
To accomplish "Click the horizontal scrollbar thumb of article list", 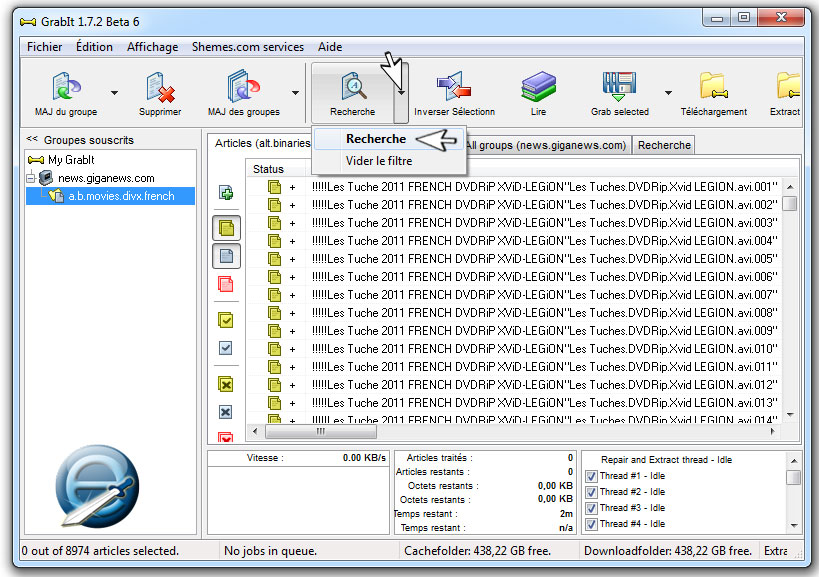I will [321, 431].
